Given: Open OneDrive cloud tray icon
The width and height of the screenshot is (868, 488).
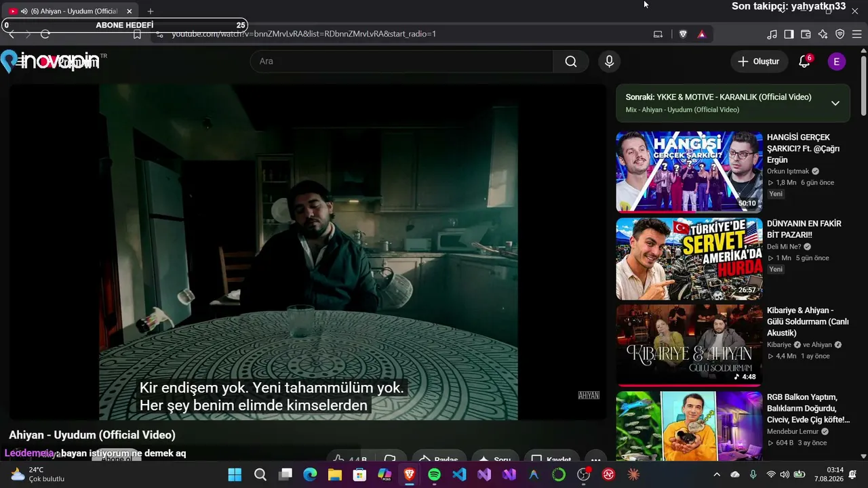Looking at the screenshot, I should pos(735,474).
